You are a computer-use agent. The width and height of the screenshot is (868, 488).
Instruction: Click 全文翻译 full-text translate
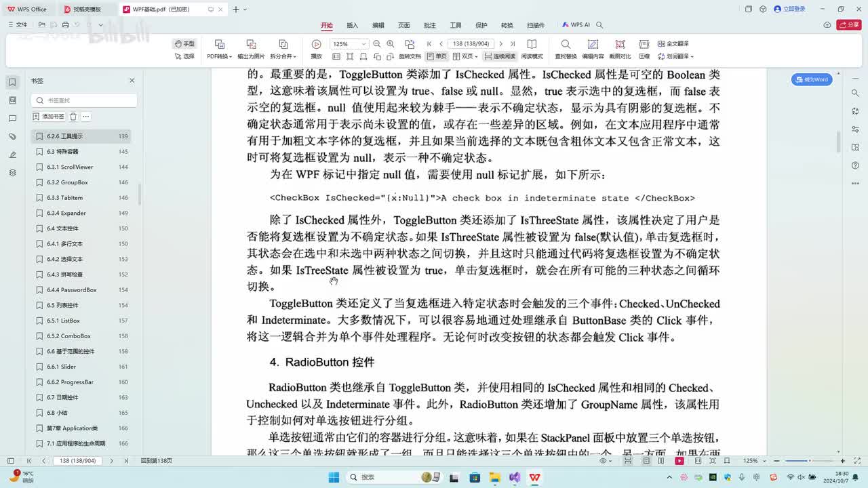click(673, 43)
